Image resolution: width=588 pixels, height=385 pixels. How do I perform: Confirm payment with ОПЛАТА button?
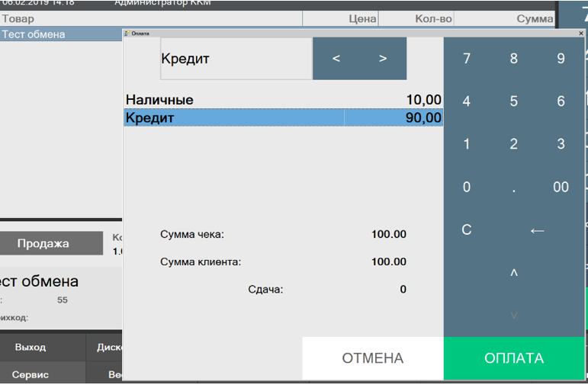point(513,358)
